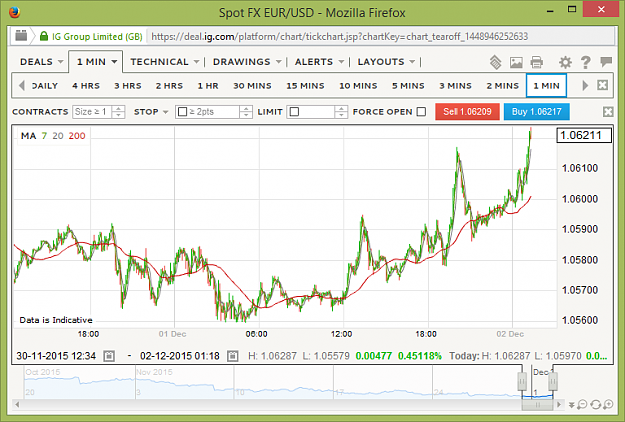Image resolution: width=625 pixels, height=422 pixels.
Task: Click the timeframe bar left scroll arrow
Action: pyautogui.click(x=22, y=85)
